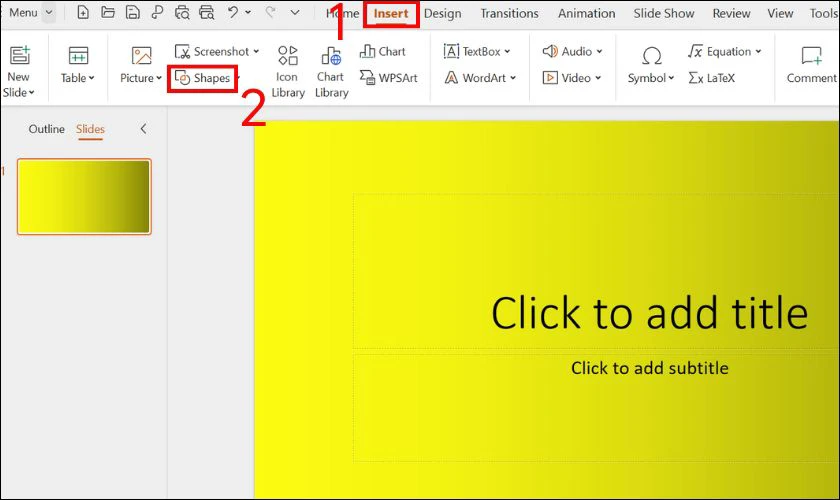Expand the quick access toolbar customize arrow

click(x=295, y=12)
